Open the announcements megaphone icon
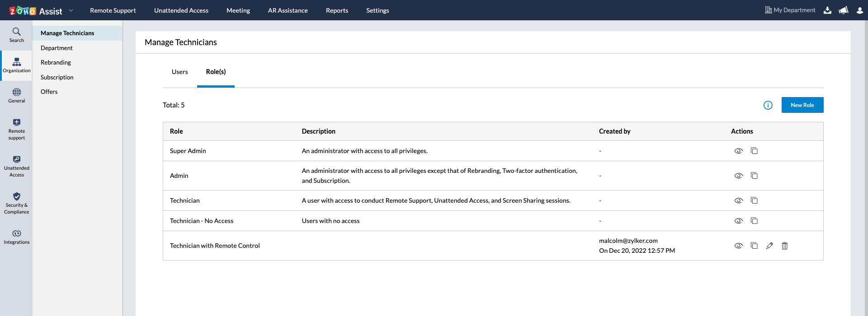Image resolution: width=868 pixels, height=316 pixels. [x=843, y=10]
